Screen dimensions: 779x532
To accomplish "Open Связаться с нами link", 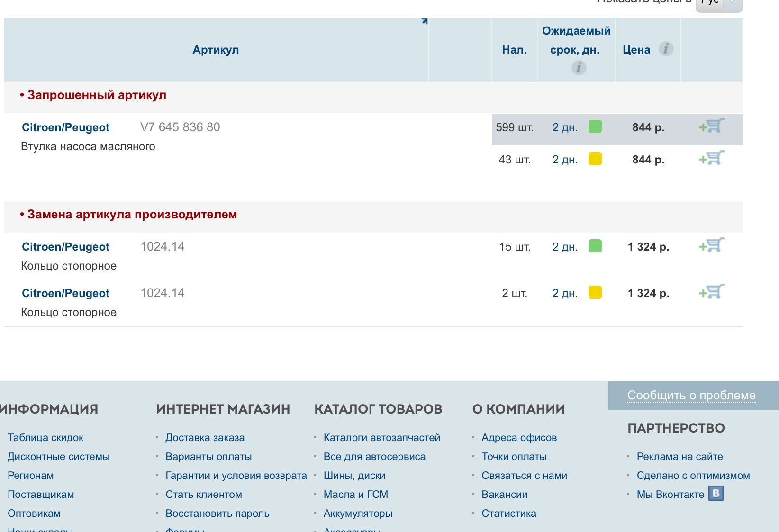I will tap(524, 476).
